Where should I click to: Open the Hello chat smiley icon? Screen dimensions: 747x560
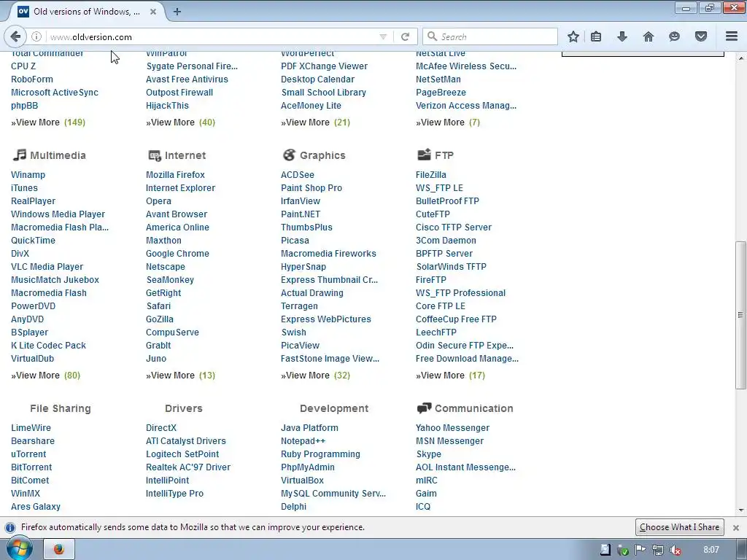point(674,36)
